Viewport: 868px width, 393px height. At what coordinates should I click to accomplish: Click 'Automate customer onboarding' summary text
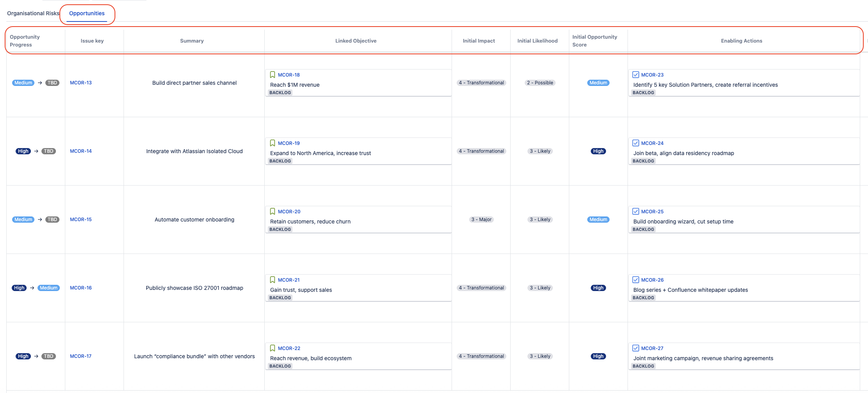[x=194, y=220]
